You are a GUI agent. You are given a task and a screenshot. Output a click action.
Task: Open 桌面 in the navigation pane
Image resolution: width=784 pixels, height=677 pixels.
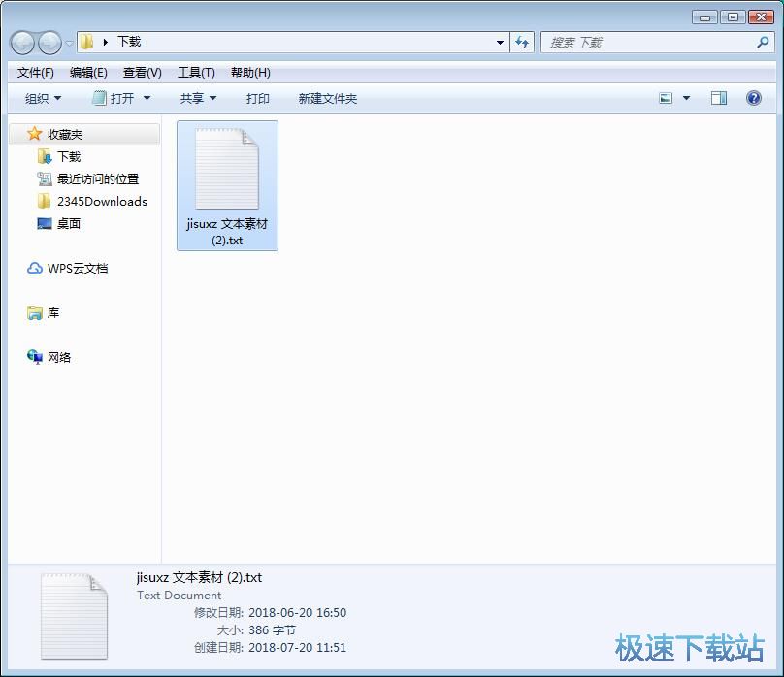click(69, 223)
